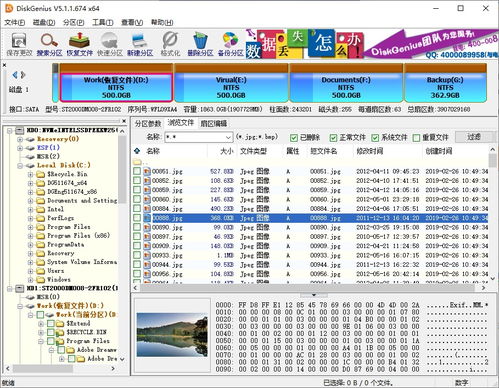Open the 帮助(H) menu

coord(162,22)
